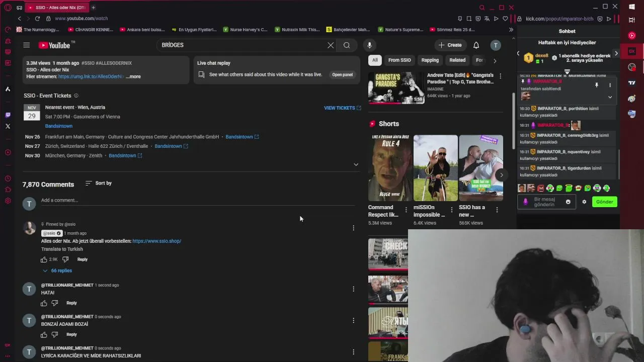Select the Rapping filter chip

coord(430,60)
